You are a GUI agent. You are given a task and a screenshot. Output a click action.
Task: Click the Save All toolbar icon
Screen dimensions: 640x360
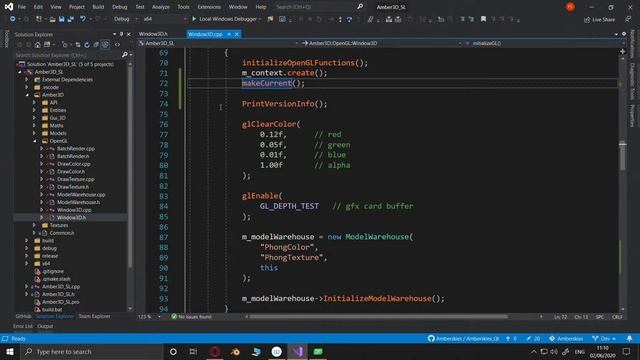71,19
